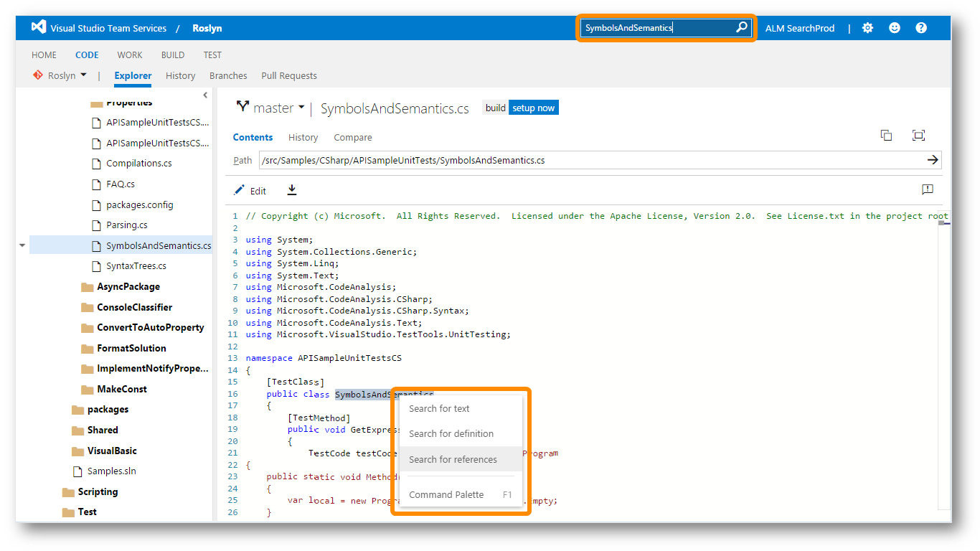Click the red Roslyn repository icon

37,75
